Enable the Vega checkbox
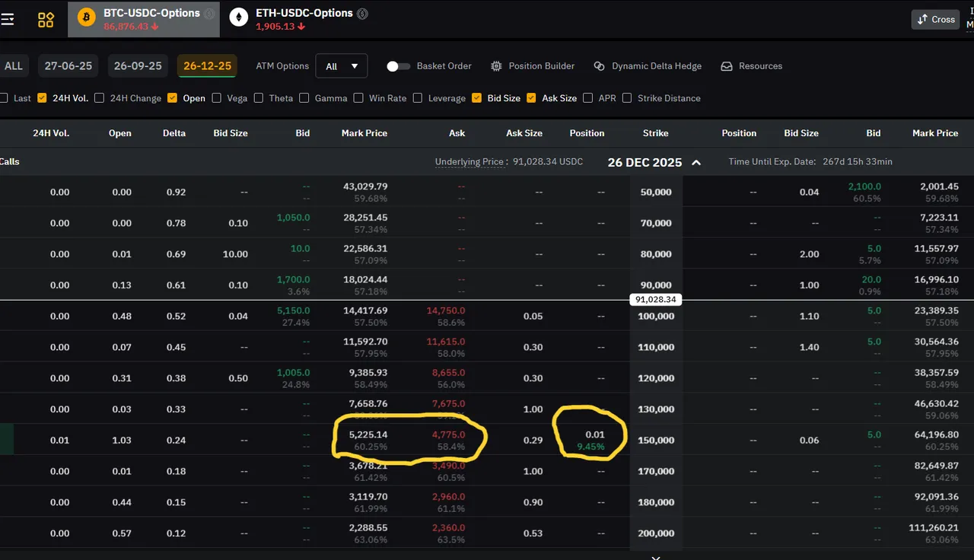 pyautogui.click(x=217, y=98)
